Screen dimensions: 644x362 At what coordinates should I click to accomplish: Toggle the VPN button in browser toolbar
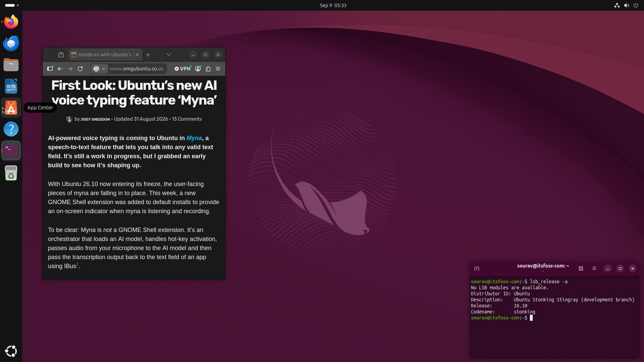click(182, 69)
